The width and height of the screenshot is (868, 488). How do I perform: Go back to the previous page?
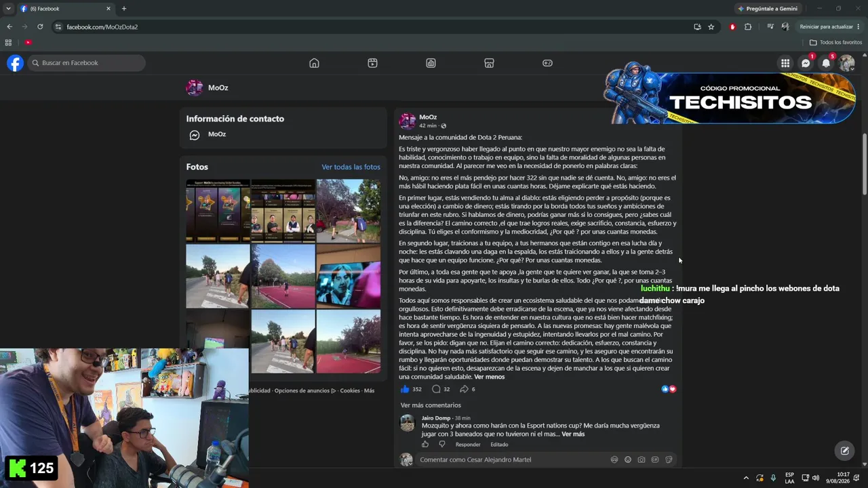9,27
